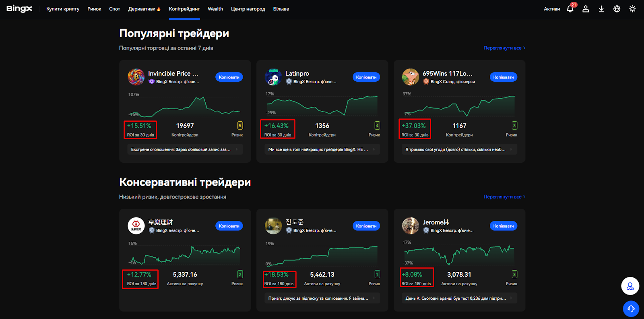This screenshot has width=644, height=319.
Task: Click 695Wins trader avatar
Action: [411, 77]
